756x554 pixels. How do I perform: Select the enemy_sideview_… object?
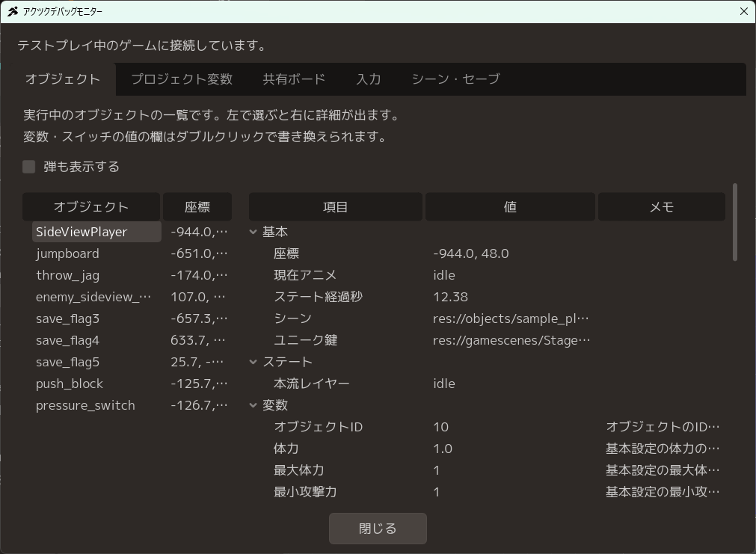[93, 297]
